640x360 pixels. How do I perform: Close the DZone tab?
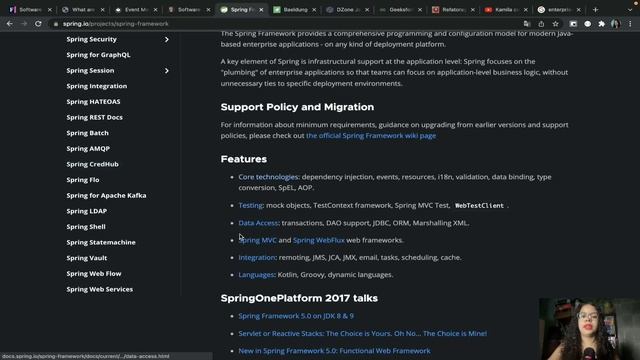(367, 10)
